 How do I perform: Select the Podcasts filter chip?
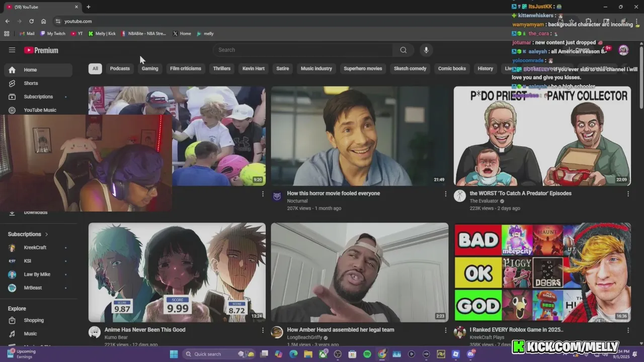click(x=120, y=68)
